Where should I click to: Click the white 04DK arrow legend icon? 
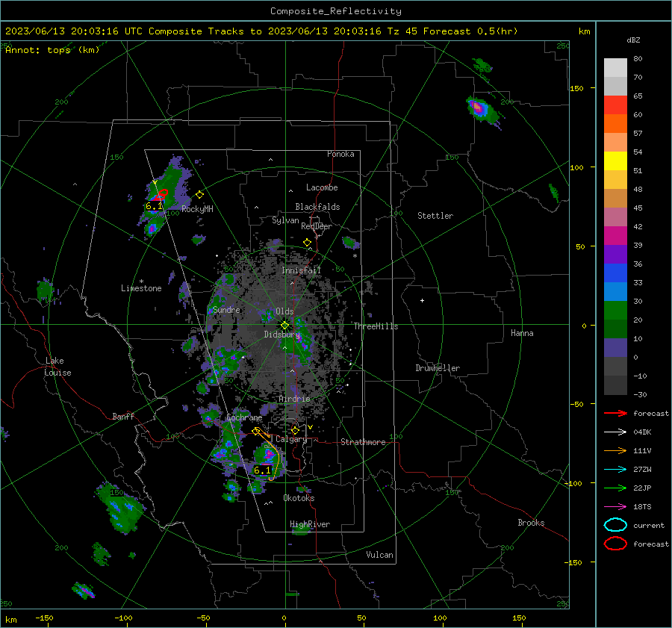coord(615,432)
